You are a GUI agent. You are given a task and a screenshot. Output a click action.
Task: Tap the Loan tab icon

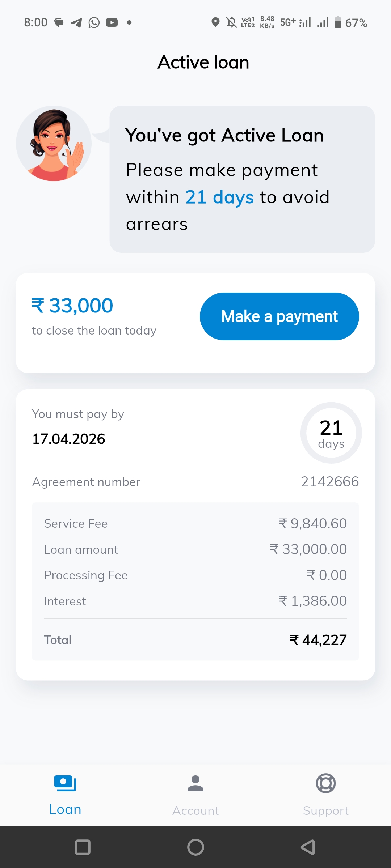[x=65, y=783]
